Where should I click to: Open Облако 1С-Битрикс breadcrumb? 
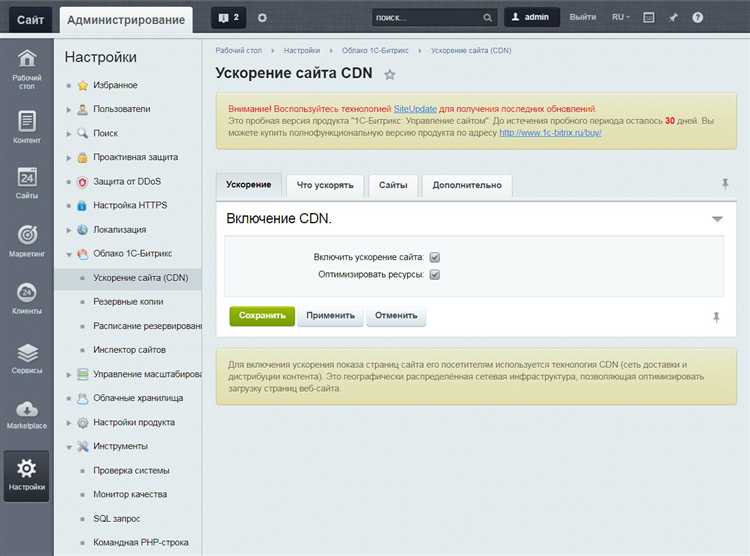(x=375, y=51)
